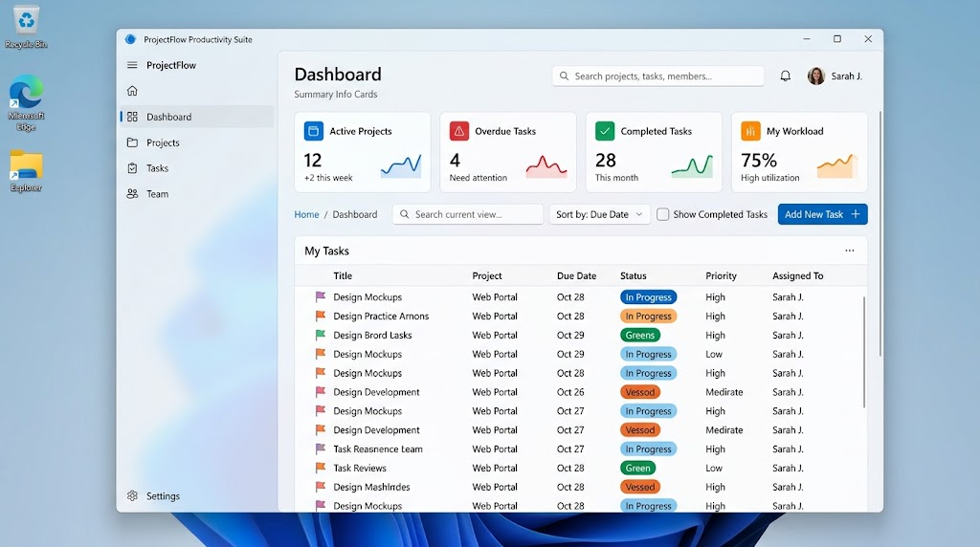Click the Overdue Tasks red trend chart
Screen dimensions: 980x547
pyautogui.click(x=546, y=166)
